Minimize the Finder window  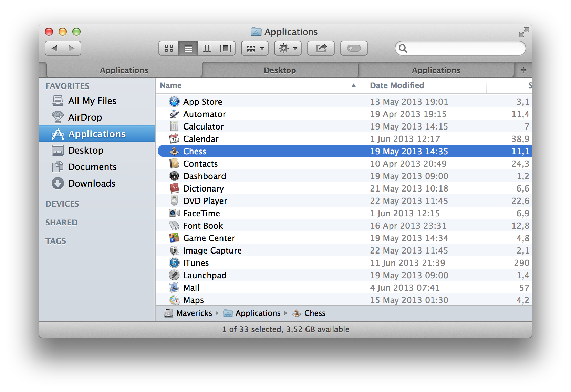(63, 32)
